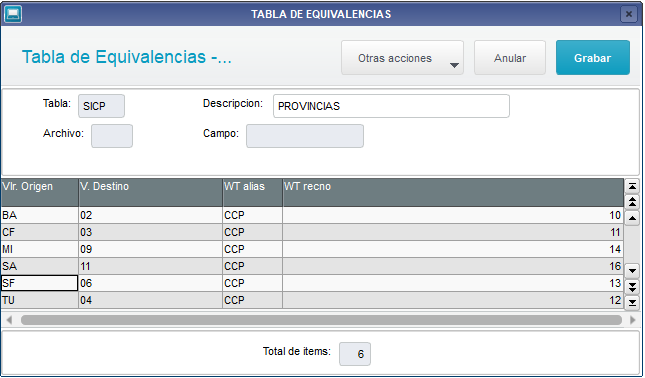Viewport: 645px width, 378px height.
Task: Click destination value 02 in BA row
Action: tap(151, 216)
